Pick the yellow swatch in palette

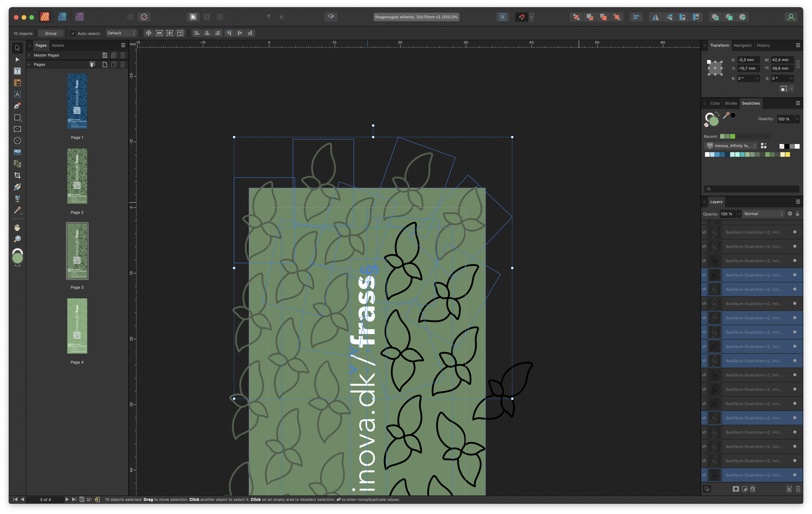click(787, 154)
